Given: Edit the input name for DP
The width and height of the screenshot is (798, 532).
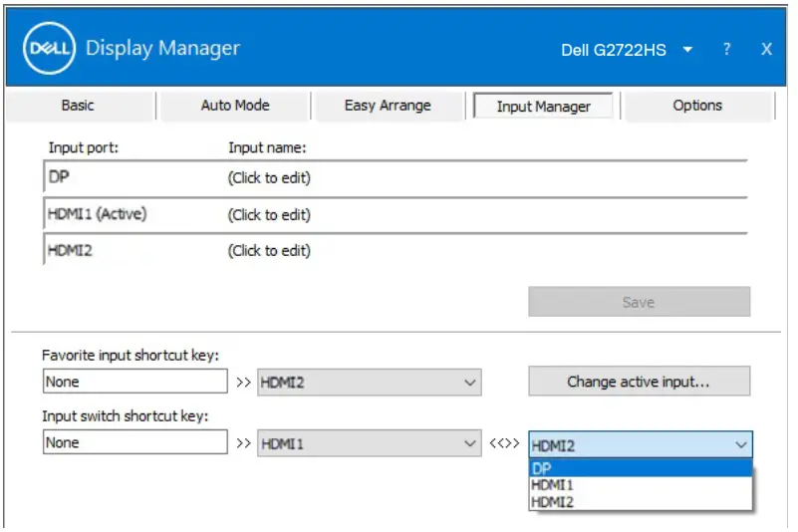Looking at the screenshot, I should (269, 177).
